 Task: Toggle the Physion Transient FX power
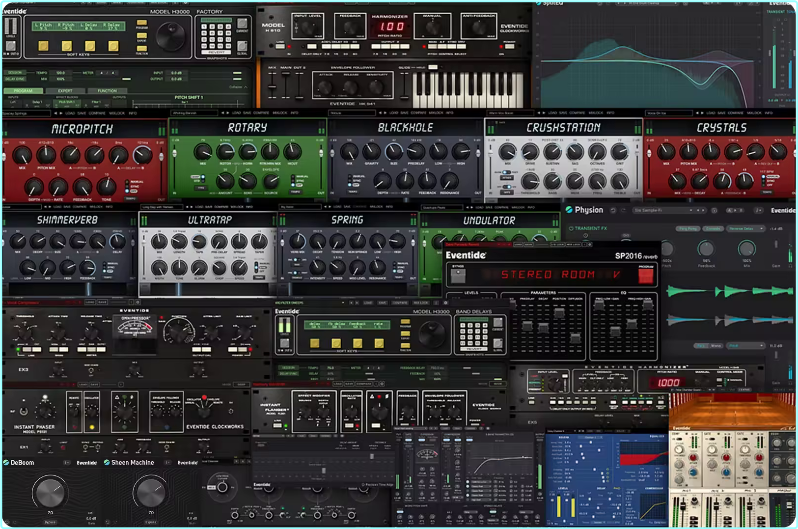pyautogui.click(x=571, y=229)
